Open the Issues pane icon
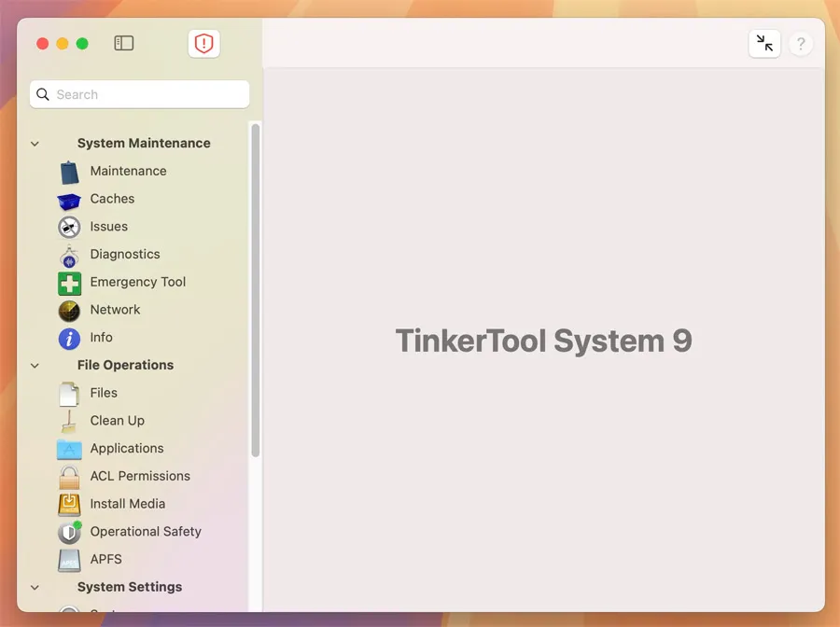This screenshot has height=627, width=840. (x=70, y=227)
